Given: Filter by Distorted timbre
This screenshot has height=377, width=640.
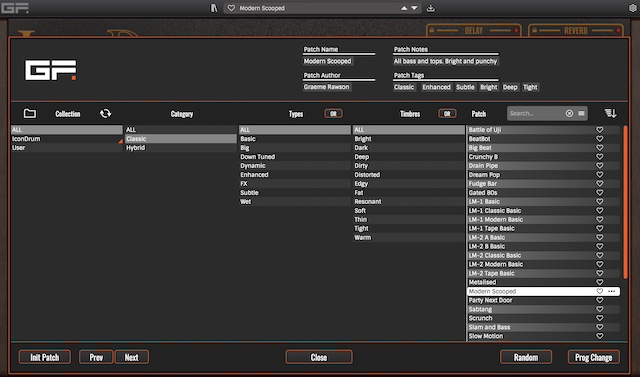Looking at the screenshot, I should pos(409,175).
